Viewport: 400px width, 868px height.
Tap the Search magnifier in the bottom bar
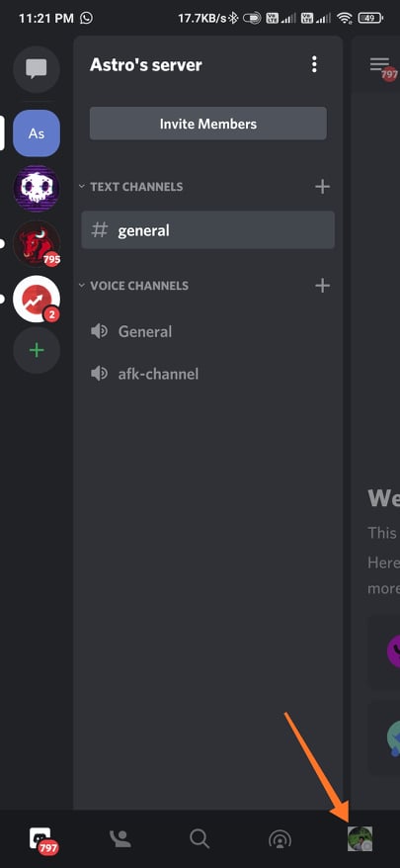pyautogui.click(x=200, y=839)
